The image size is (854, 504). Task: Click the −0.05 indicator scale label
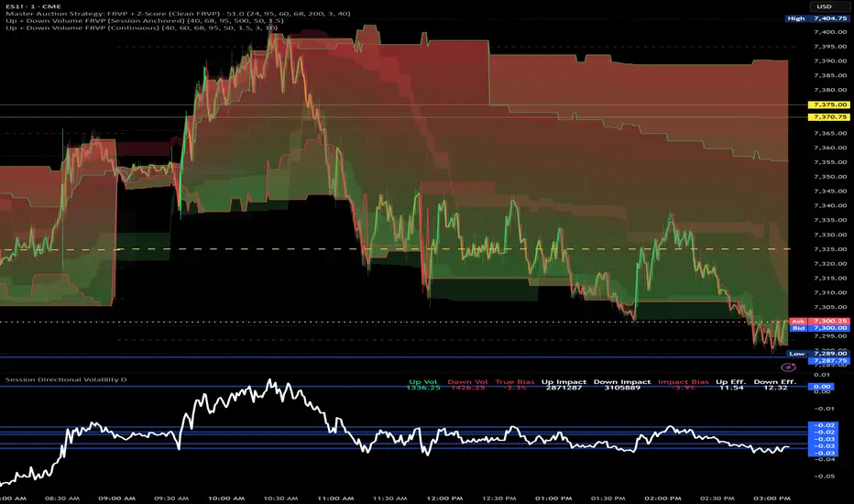point(824,477)
